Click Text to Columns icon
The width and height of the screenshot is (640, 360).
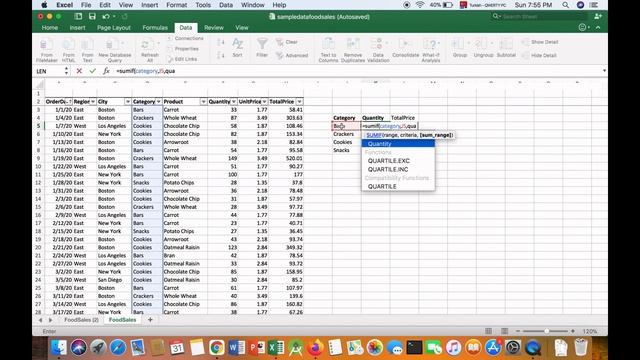click(x=329, y=44)
